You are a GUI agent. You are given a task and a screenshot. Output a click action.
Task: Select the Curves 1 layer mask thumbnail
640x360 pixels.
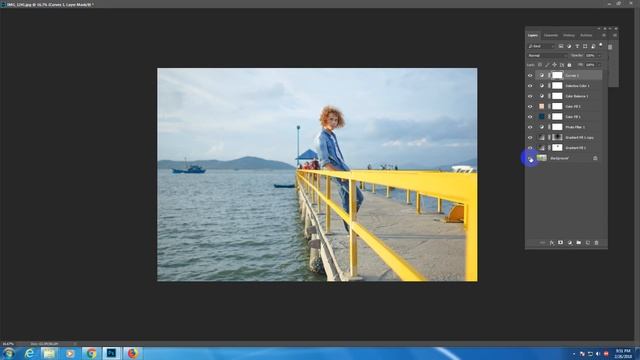[x=557, y=76]
